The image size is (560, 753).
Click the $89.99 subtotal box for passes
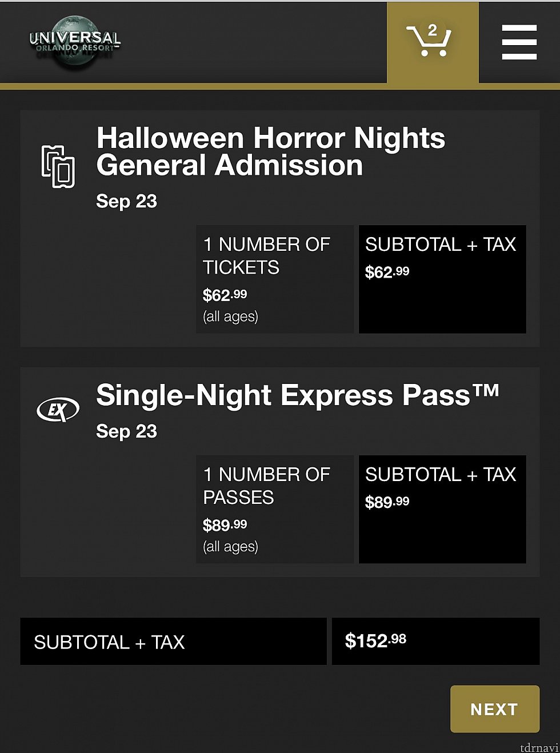[442, 510]
